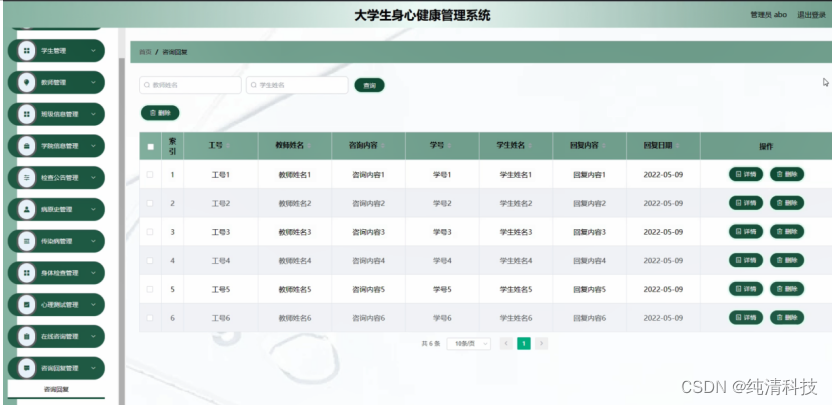833x405 pixels.
Task: Click the 教师姓名3 table cell
Action: click(x=295, y=232)
